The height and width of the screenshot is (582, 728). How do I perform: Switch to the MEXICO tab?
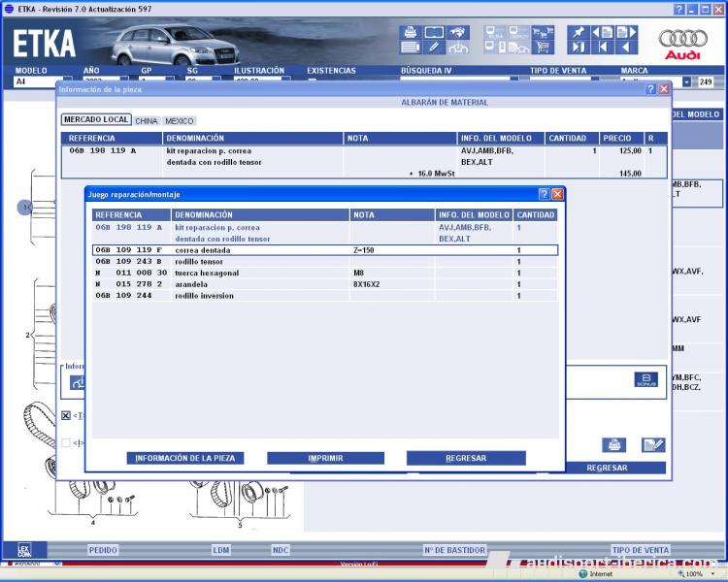(180, 120)
